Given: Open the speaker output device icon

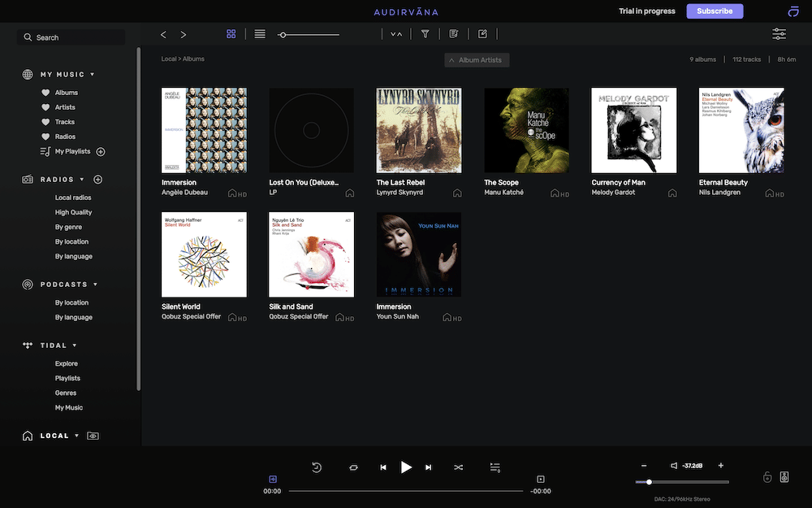Looking at the screenshot, I should (784, 477).
